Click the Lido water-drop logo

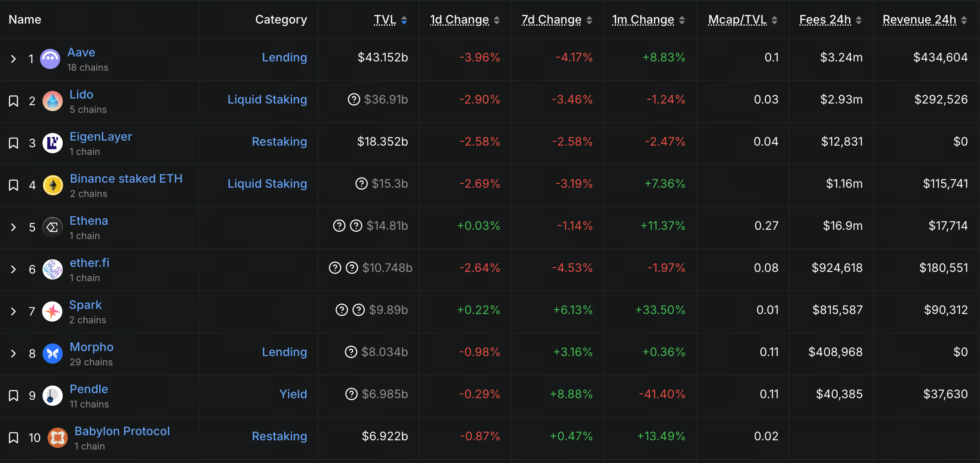[x=53, y=101]
